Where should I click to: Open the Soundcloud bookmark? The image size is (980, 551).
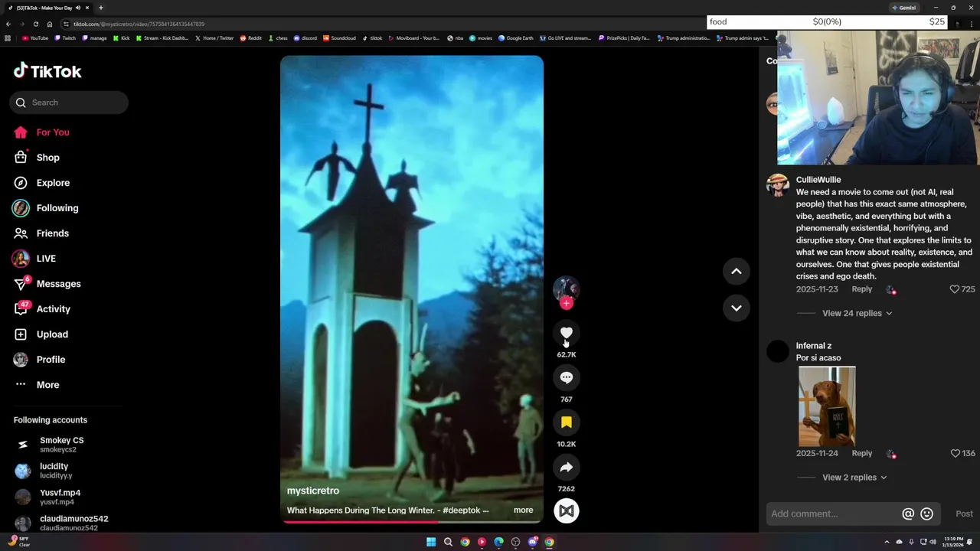pos(339,38)
